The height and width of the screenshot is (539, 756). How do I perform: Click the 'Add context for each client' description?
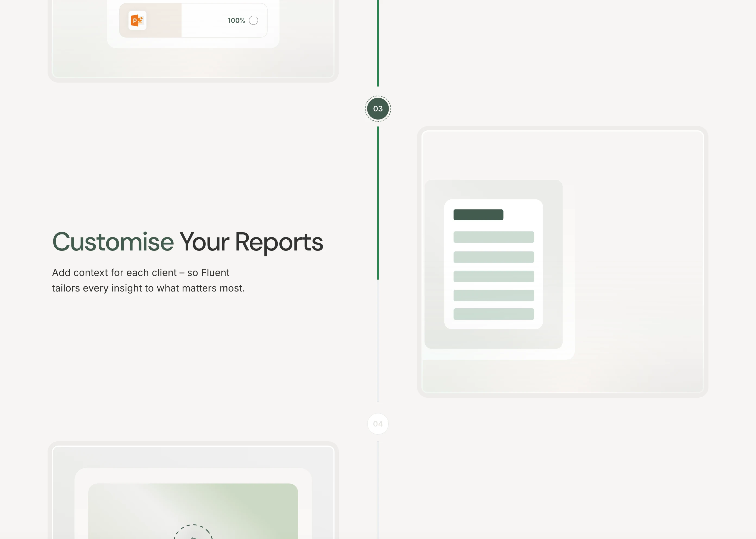148,280
